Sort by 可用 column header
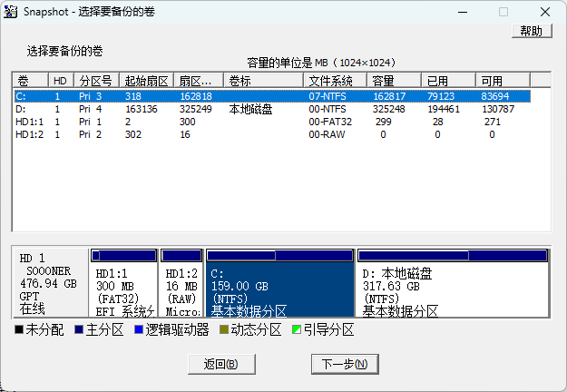This screenshot has height=392, width=567. tap(502, 81)
